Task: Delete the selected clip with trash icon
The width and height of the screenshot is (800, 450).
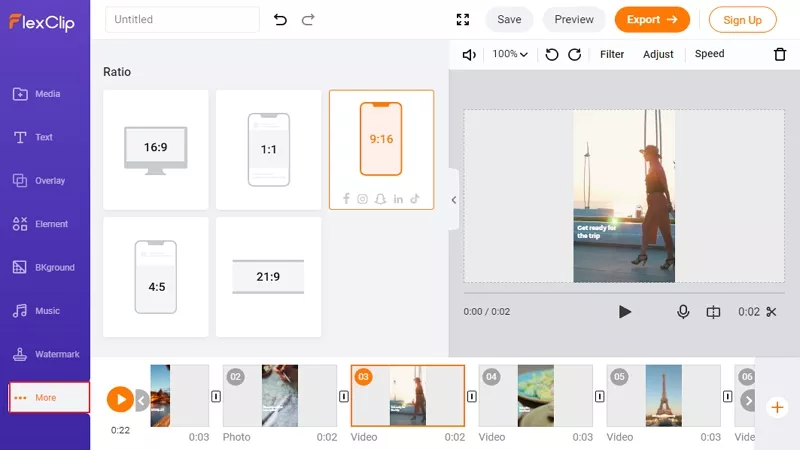Action: [780, 54]
